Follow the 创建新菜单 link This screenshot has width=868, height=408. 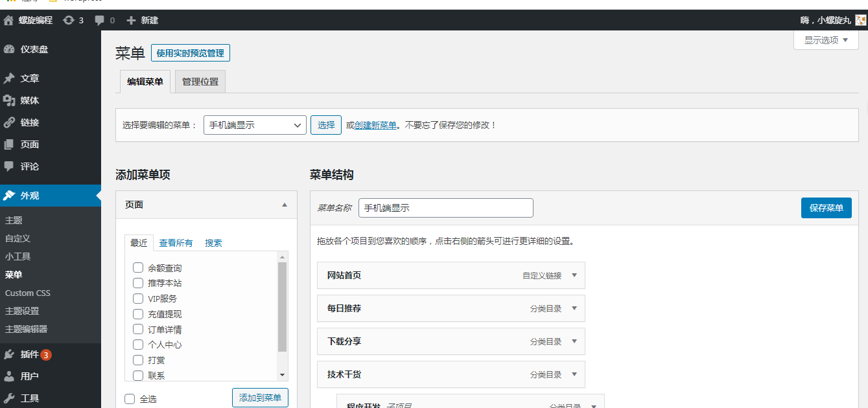[x=375, y=126]
